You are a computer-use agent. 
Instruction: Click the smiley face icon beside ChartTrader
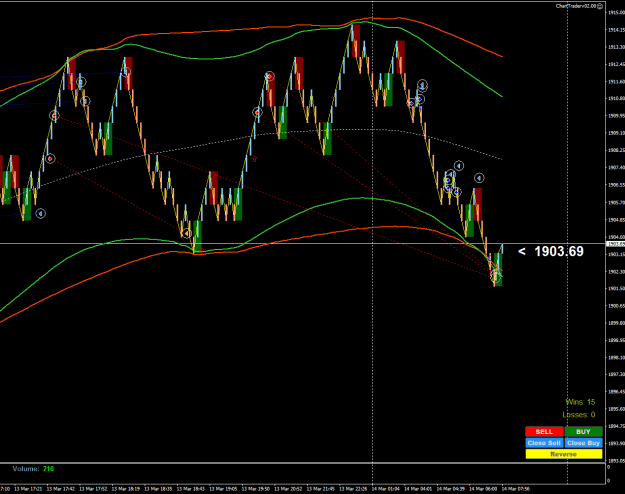pyautogui.click(x=600, y=6)
